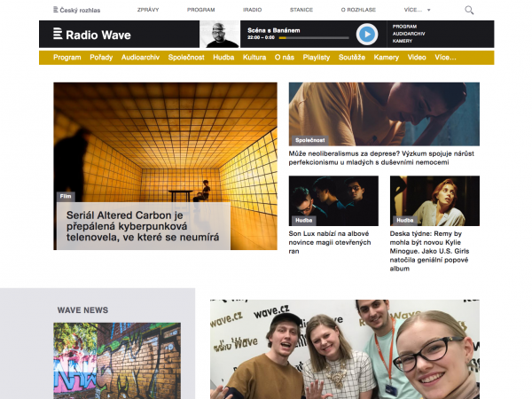
Task: Open the AUDIOARCHIV link beside the player
Action: (409, 34)
